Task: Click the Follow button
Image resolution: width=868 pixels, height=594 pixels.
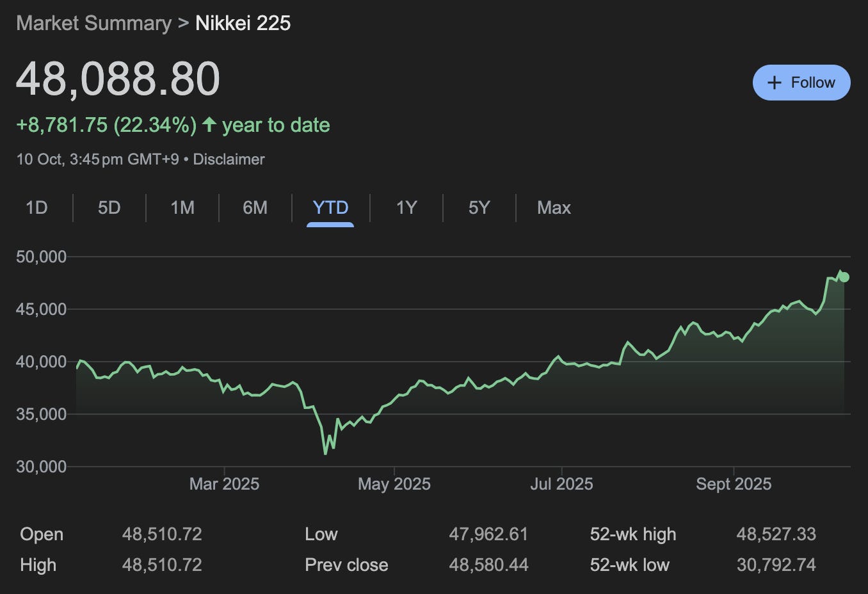Action: tap(801, 83)
